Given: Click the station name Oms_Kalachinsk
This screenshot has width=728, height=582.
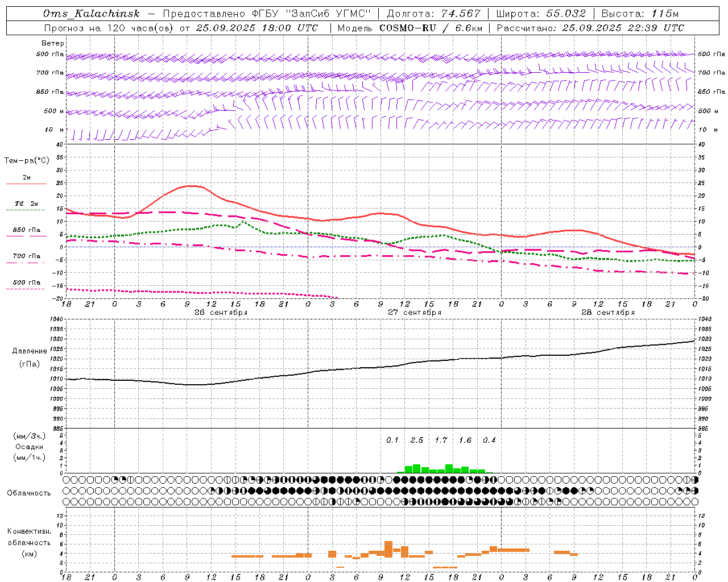Looking at the screenshot, I should point(92,14).
